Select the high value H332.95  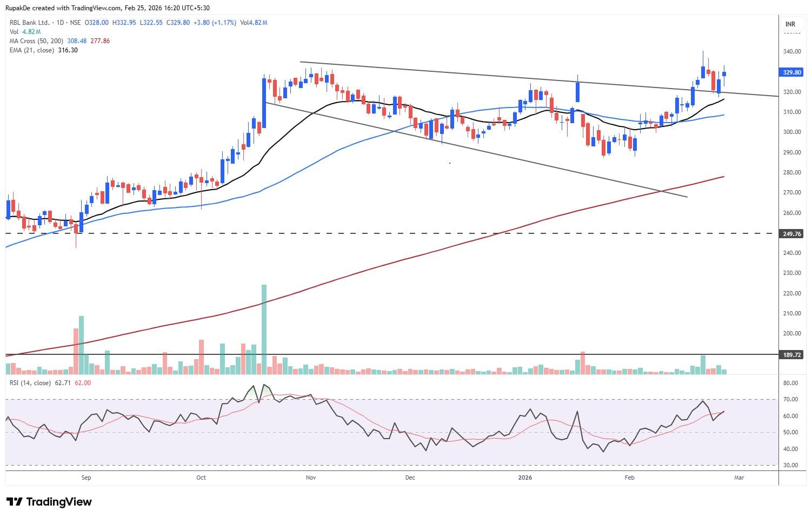click(124, 23)
